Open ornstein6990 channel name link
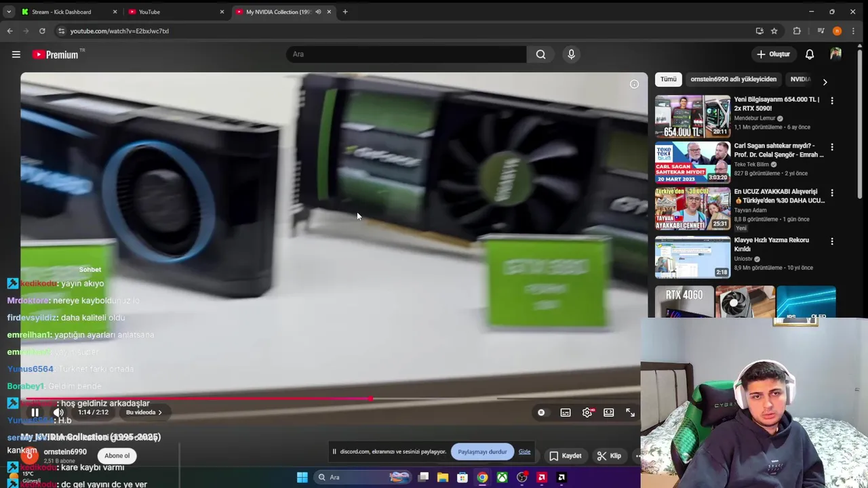The width and height of the screenshot is (868, 488). point(65,452)
